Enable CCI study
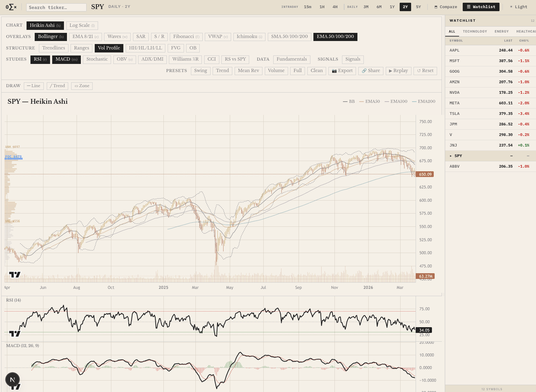The image size is (536, 392). coord(212,59)
